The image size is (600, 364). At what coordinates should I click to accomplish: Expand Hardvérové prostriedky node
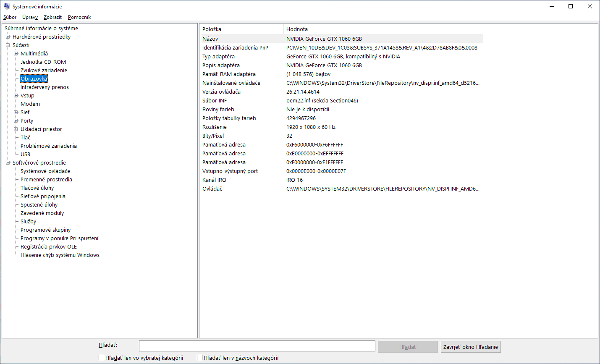pos(8,37)
